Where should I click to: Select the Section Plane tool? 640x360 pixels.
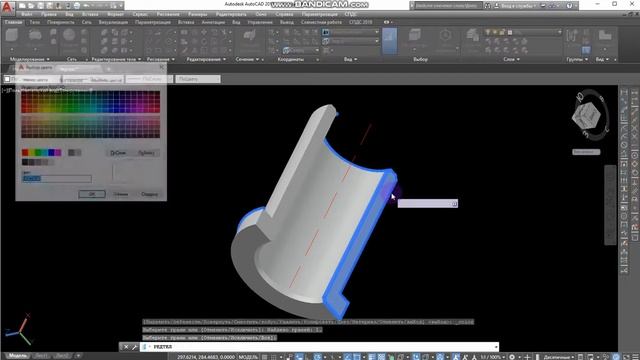coord(249,36)
